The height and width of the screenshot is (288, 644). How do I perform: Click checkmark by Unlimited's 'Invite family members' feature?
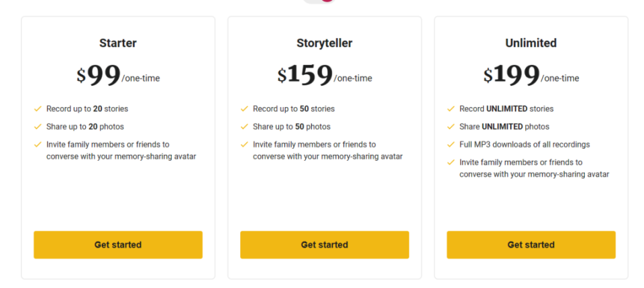(451, 162)
